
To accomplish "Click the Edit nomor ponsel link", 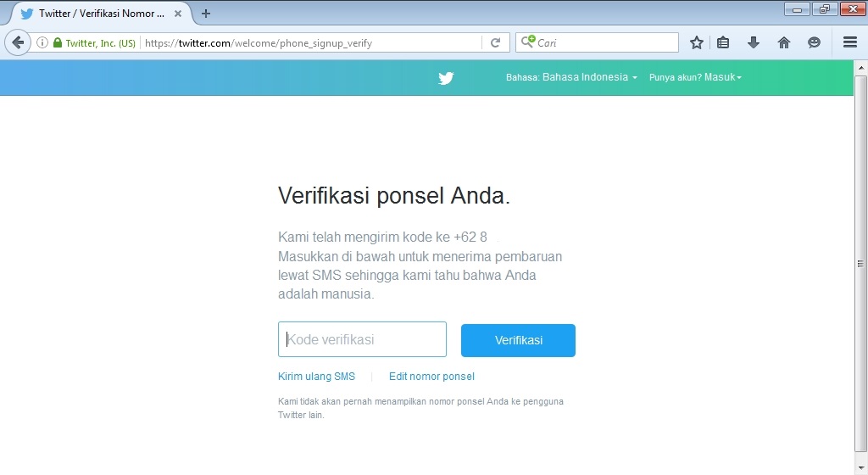I will pyautogui.click(x=431, y=377).
